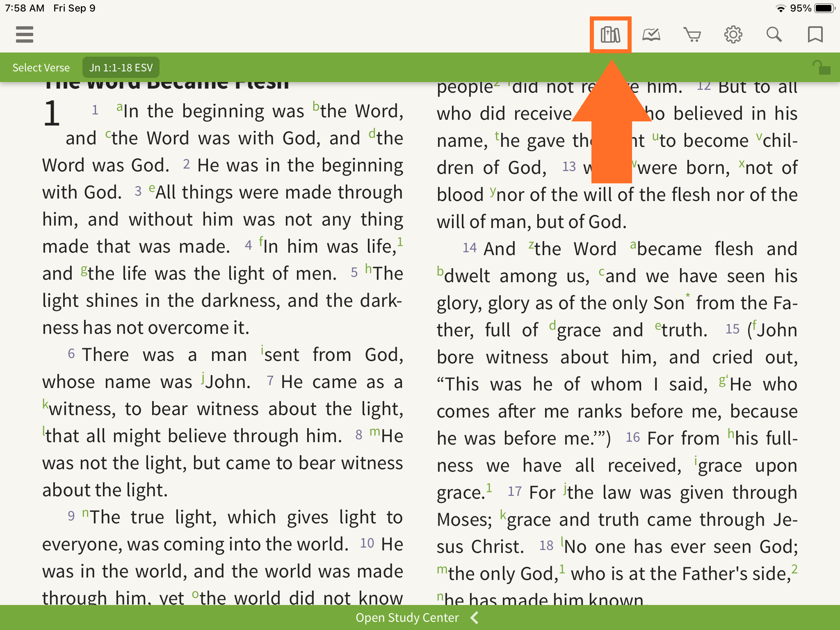This screenshot has height=630, width=840.
Task: Tap the words 'Word was God.'
Action: pyautogui.click(x=106, y=165)
